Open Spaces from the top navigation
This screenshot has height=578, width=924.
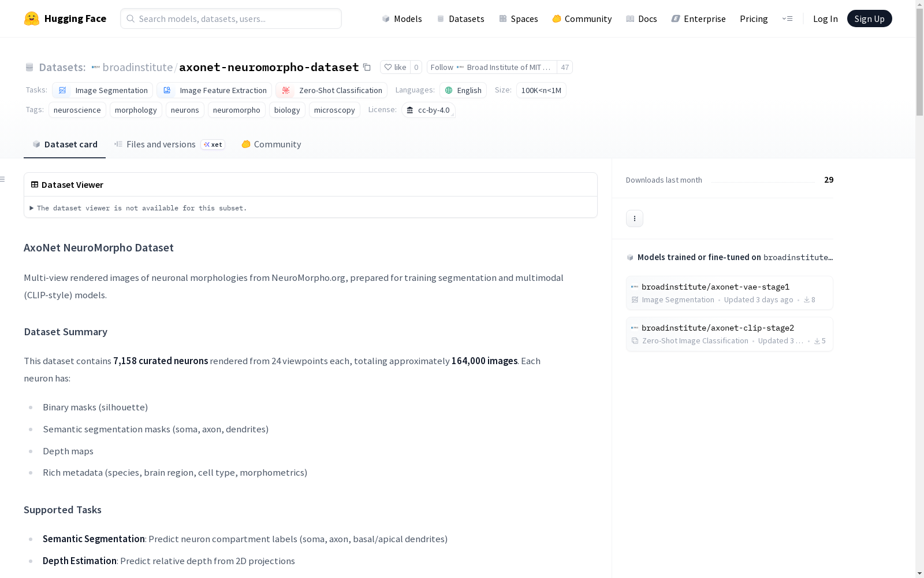pyautogui.click(x=519, y=18)
